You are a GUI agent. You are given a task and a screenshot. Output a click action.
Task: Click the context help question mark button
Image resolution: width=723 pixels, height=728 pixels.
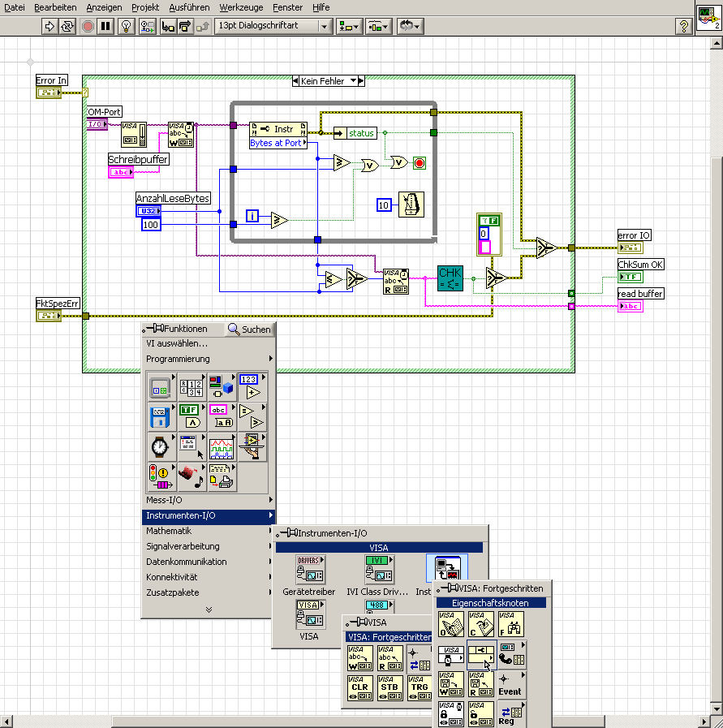pyautogui.click(x=684, y=26)
